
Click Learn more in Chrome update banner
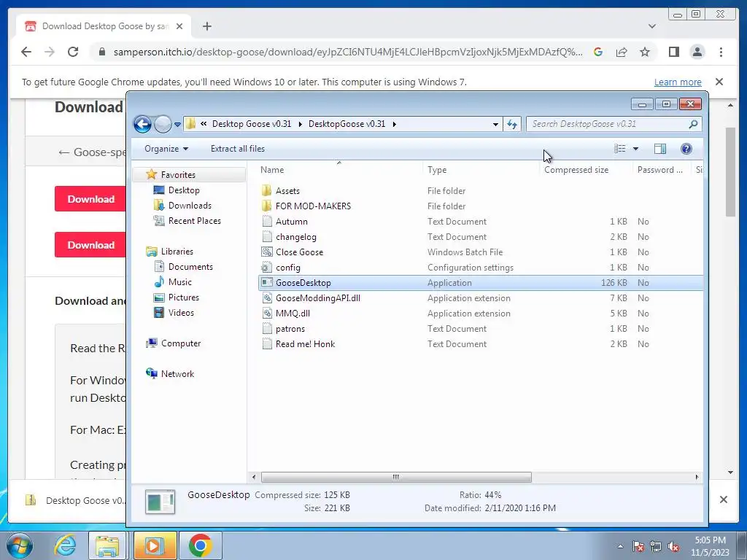coord(678,82)
